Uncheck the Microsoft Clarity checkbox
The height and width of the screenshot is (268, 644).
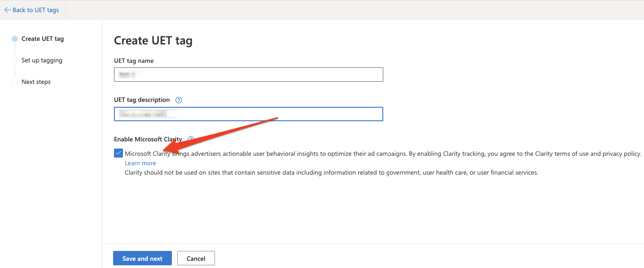pyautogui.click(x=118, y=154)
